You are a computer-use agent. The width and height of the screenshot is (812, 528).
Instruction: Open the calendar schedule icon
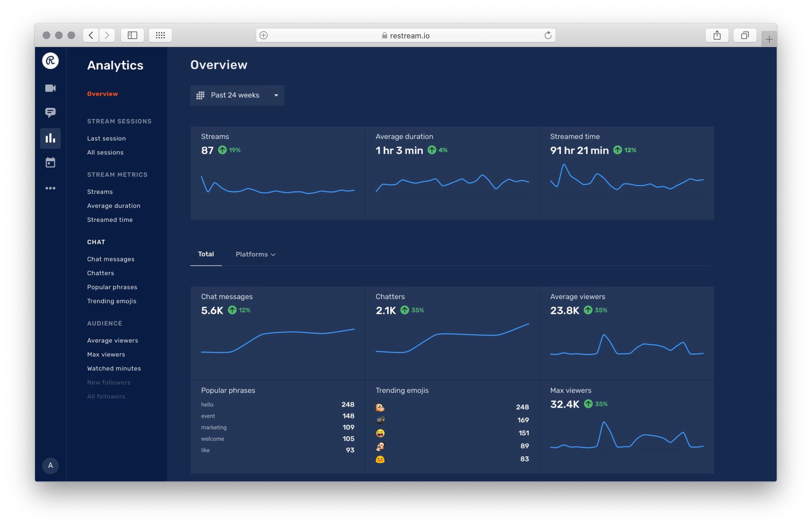(50, 163)
